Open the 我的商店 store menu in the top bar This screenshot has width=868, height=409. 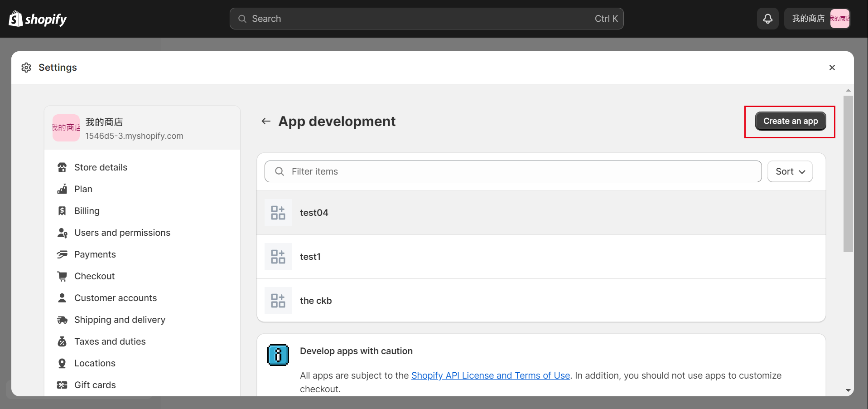(817, 19)
